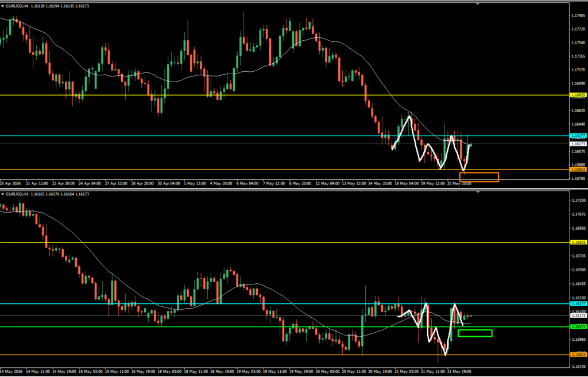This screenshot has width=588, height=377.
Task: Click white 1.16173 current price tag on H1 chart
Action: pos(578,316)
